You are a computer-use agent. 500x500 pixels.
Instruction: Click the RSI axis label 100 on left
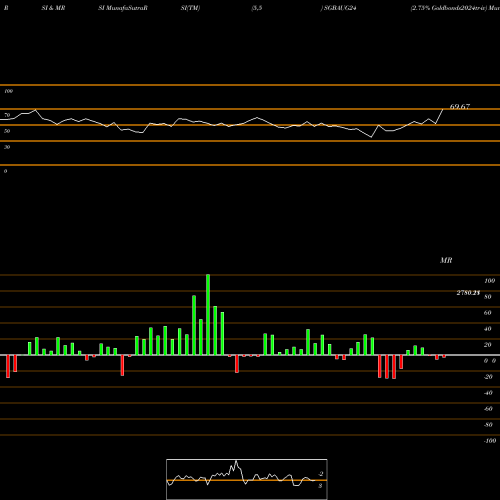[x=8, y=91]
